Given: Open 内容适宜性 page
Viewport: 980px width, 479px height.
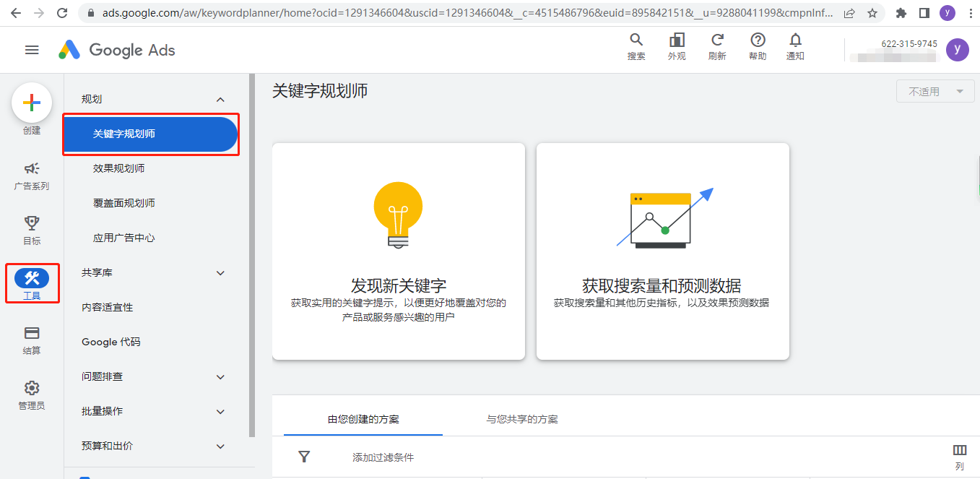Looking at the screenshot, I should pyautogui.click(x=108, y=307).
